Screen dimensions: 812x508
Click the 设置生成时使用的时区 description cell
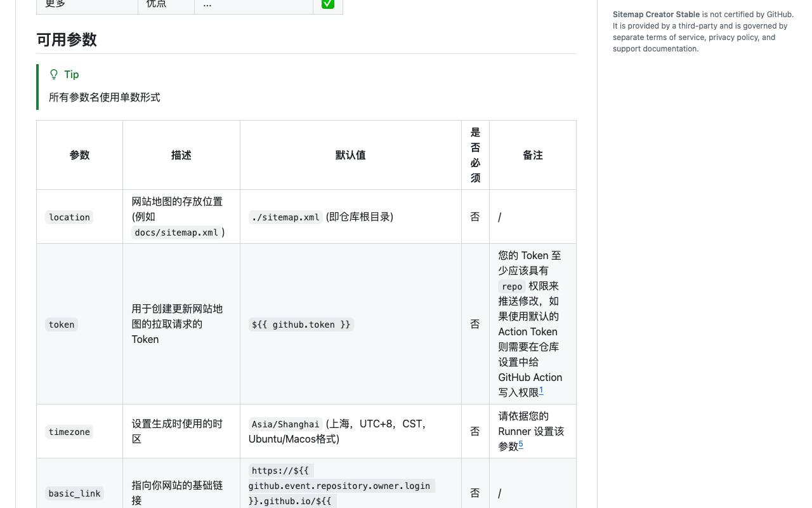tap(181, 431)
